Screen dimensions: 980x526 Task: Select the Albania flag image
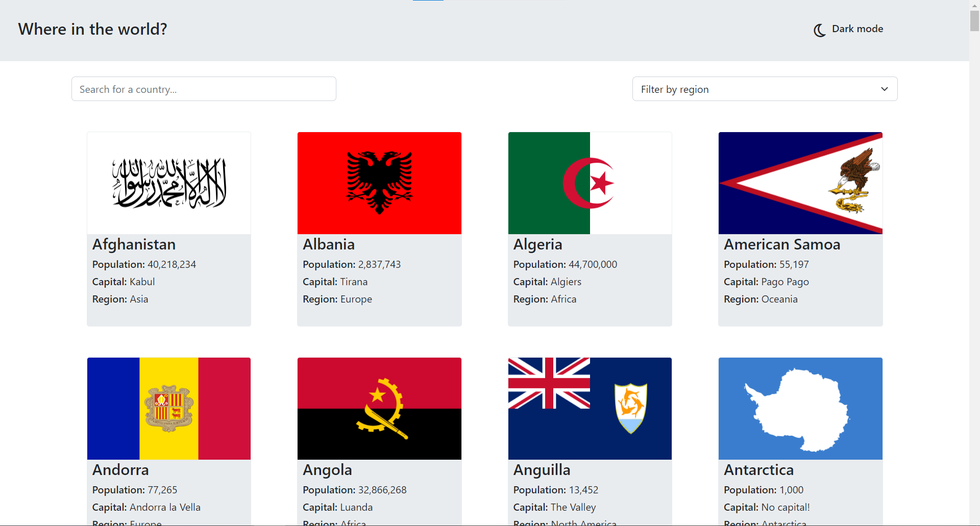point(379,183)
